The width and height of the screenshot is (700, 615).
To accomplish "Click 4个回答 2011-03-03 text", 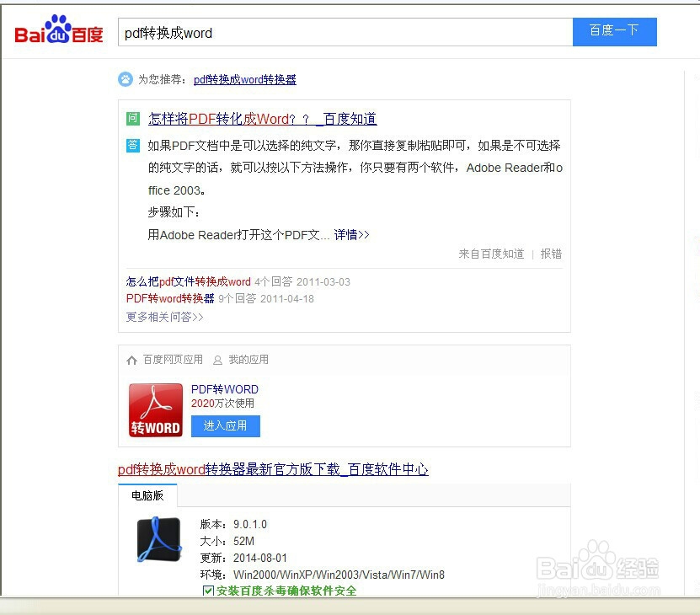I will tap(302, 282).
